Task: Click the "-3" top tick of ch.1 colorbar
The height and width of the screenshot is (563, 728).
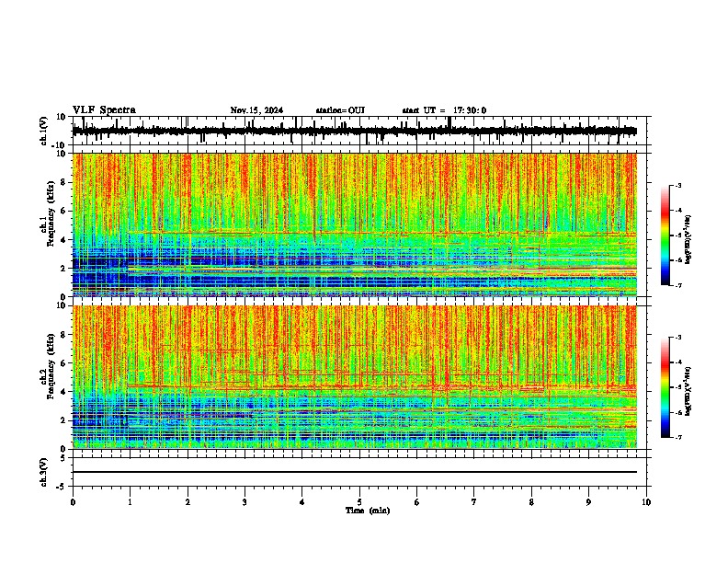Action: tap(678, 185)
